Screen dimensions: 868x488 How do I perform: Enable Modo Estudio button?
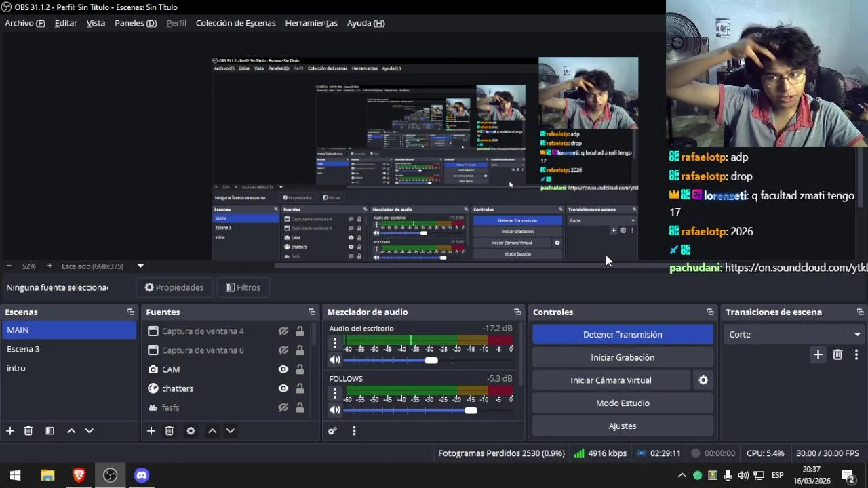click(623, 403)
